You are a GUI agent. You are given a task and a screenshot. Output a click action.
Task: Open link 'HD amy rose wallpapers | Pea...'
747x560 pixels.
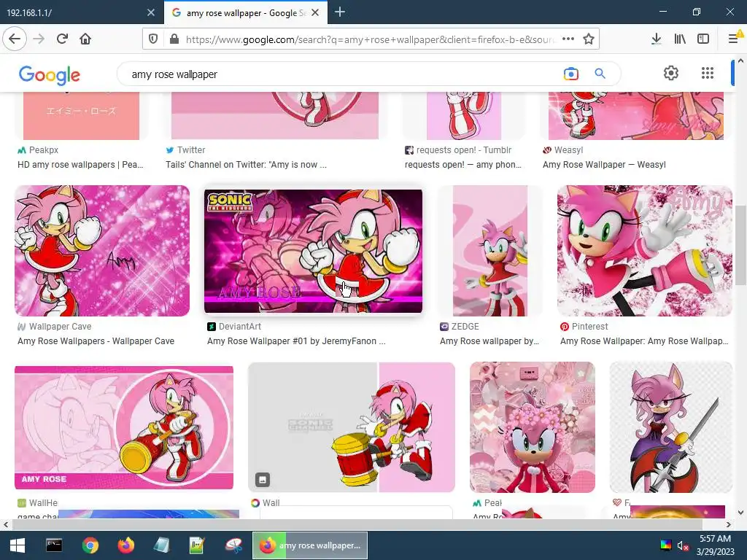pos(80,165)
